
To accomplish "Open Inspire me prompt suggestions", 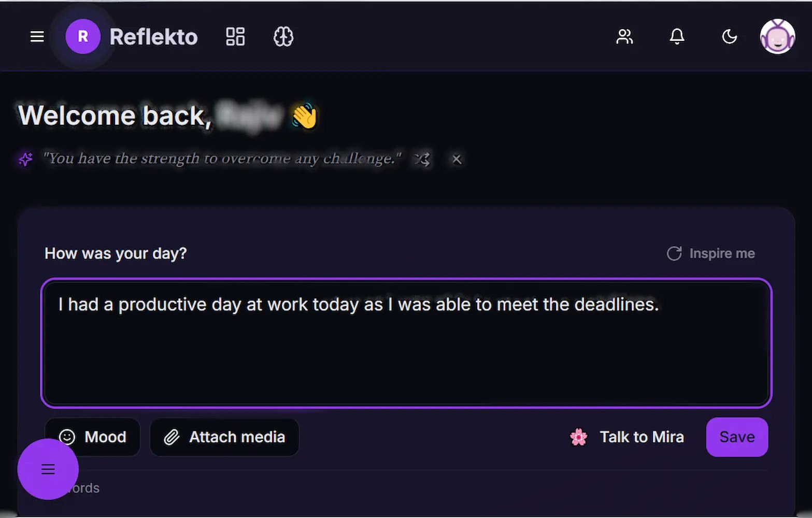I will pos(710,253).
